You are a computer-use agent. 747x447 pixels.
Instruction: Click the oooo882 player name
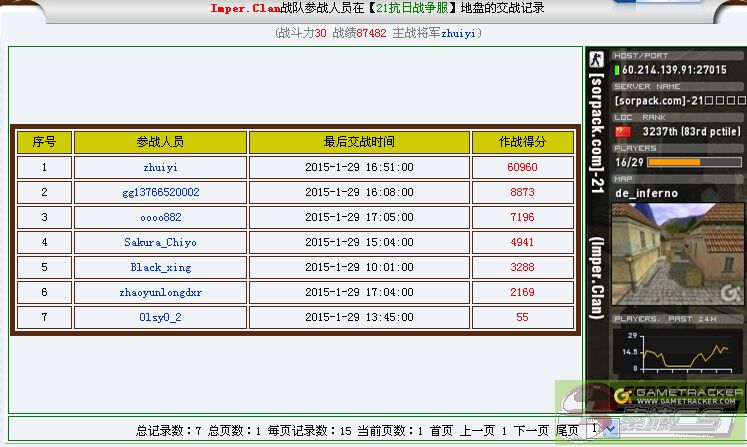coord(160,218)
